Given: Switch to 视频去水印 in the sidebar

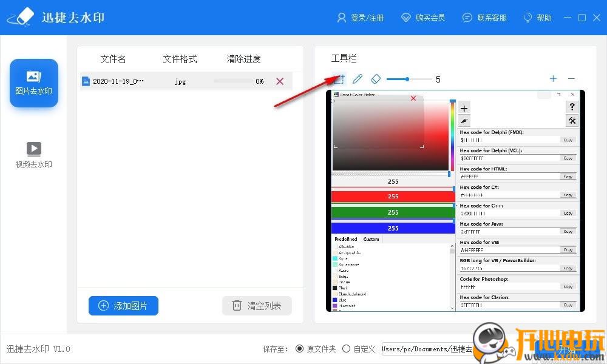Looking at the screenshot, I should pos(33,153).
